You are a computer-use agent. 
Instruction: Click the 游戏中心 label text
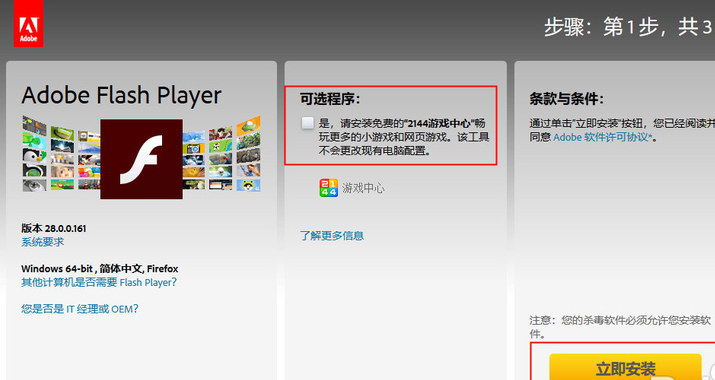[363, 188]
